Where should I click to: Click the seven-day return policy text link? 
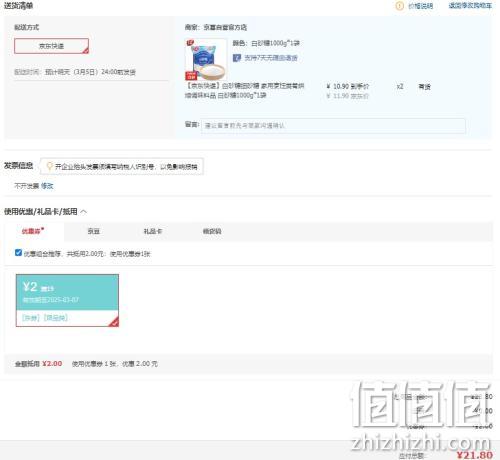(271, 58)
